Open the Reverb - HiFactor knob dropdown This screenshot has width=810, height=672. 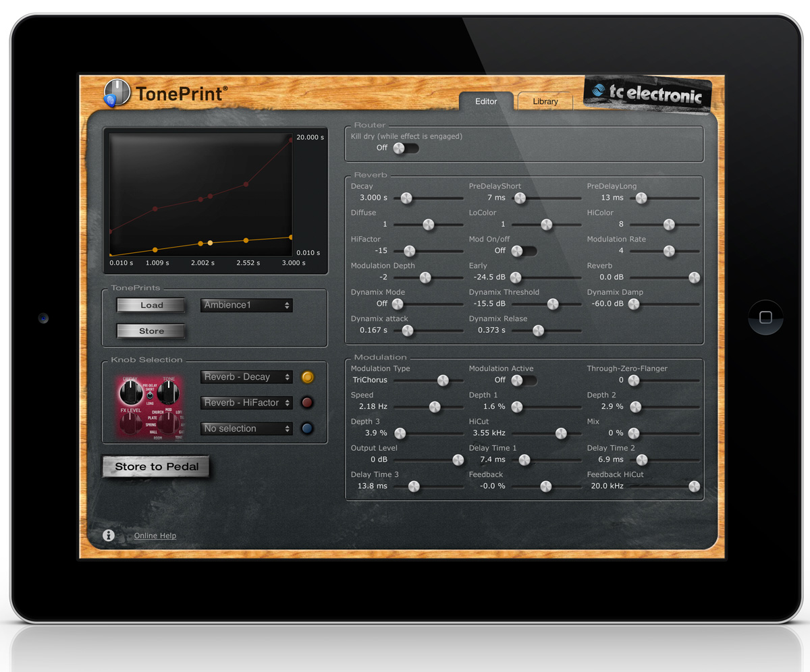coord(246,403)
